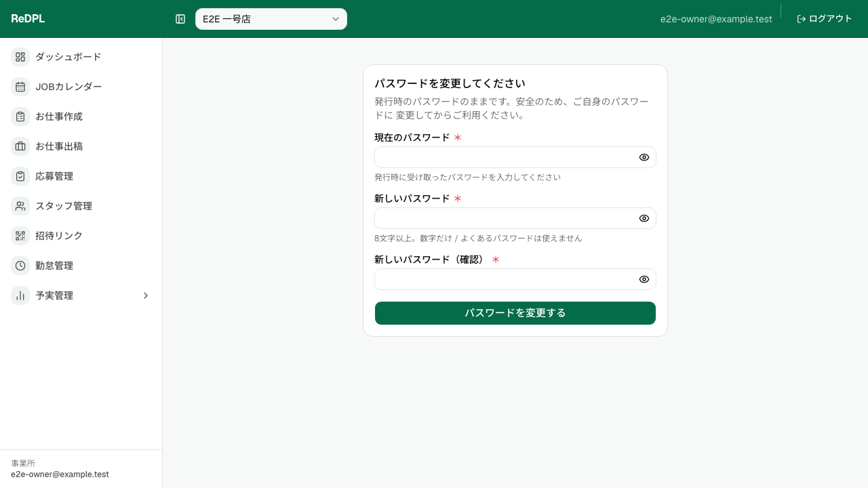Click the hint 発行時に受け取ったパスワードを入力してください
Image resolution: width=868 pixels, height=488 pixels.
(468, 178)
